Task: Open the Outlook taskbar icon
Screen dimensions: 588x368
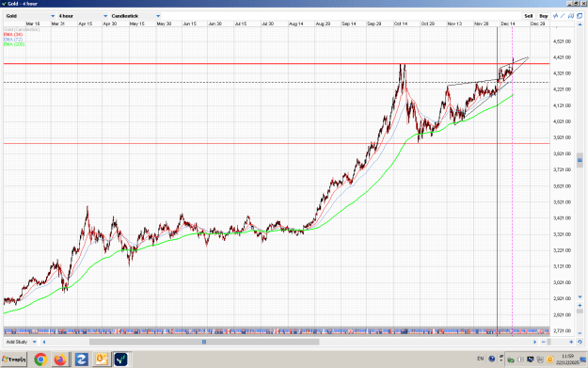Action: [x=102, y=360]
